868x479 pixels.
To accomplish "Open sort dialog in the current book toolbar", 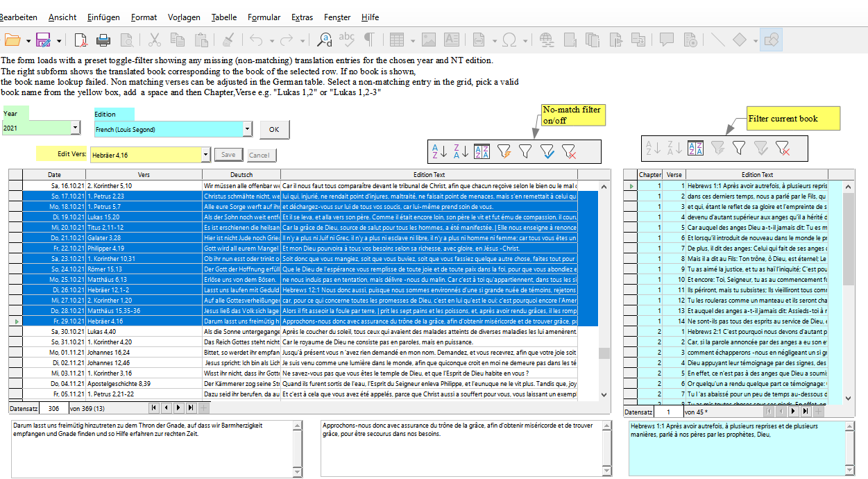I will pos(696,147).
